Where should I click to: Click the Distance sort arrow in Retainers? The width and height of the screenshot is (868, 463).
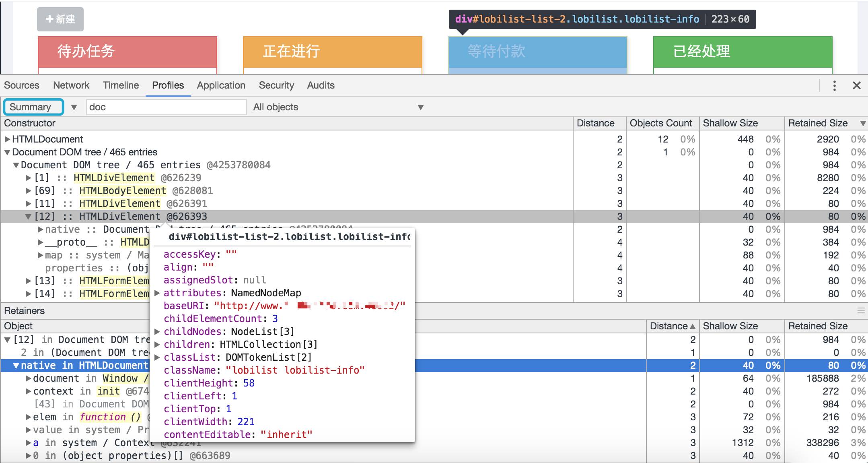point(692,326)
